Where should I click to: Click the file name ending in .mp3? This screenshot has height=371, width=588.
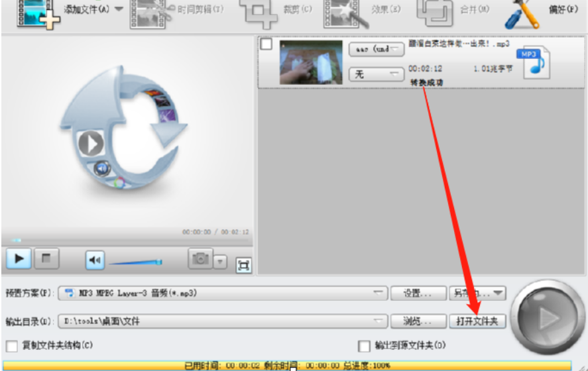point(459,44)
